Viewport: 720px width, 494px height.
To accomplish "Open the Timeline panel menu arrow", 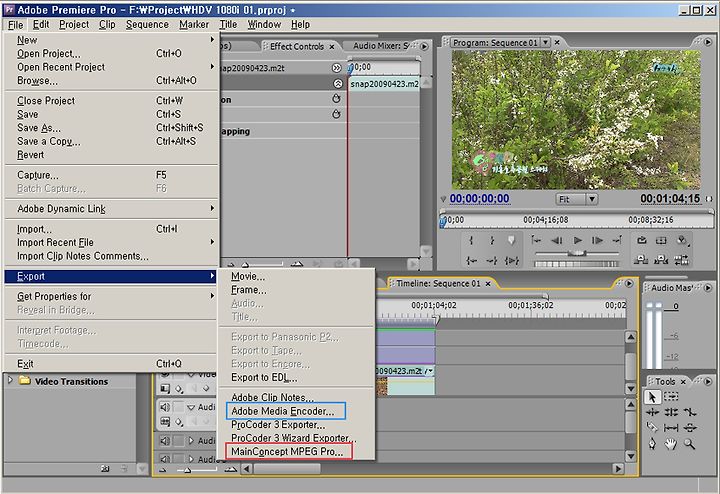I will [629, 284].
